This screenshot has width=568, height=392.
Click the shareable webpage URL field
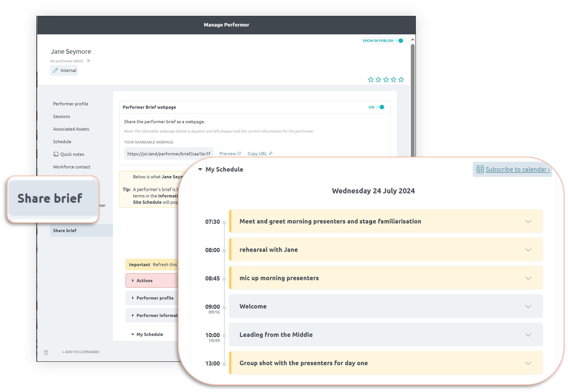pos(169,154)
